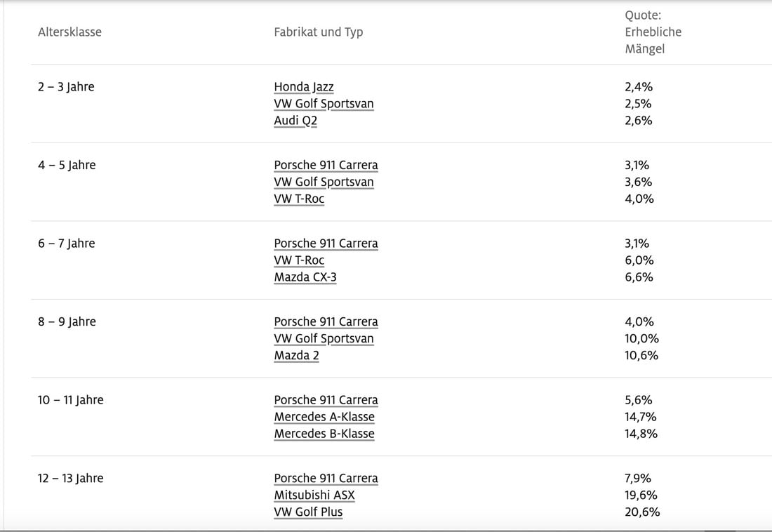
Task: Click the Mitsubishi ASX link
Action: [314, 496]
